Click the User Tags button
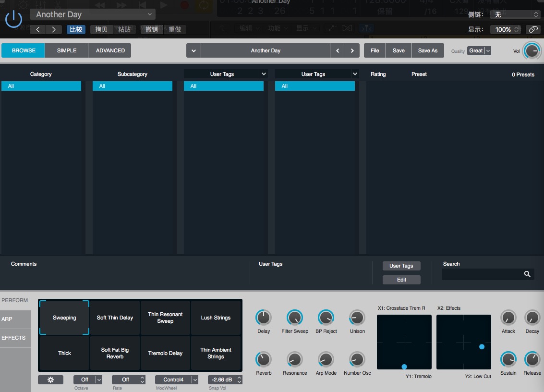 coord(401,266)
